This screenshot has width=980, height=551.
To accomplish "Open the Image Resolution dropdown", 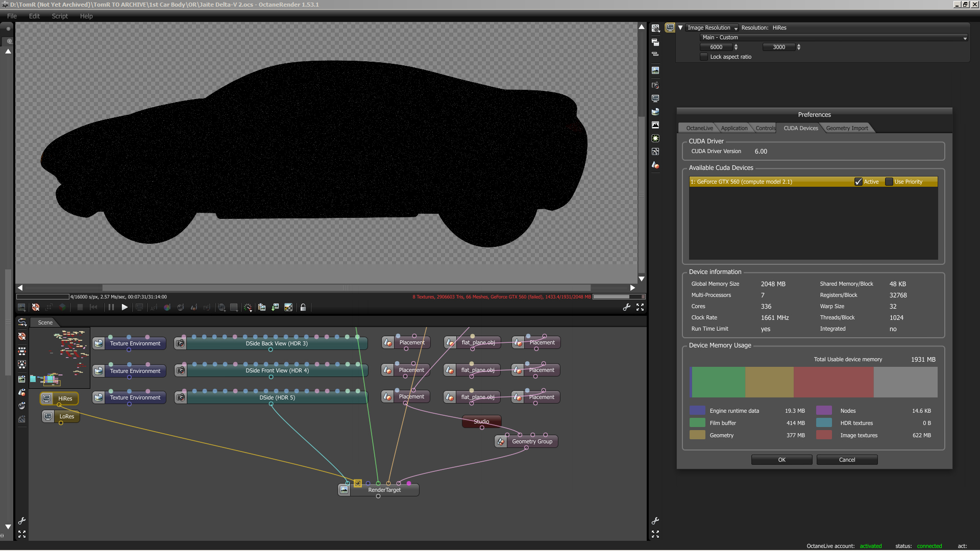I will 713,28.
